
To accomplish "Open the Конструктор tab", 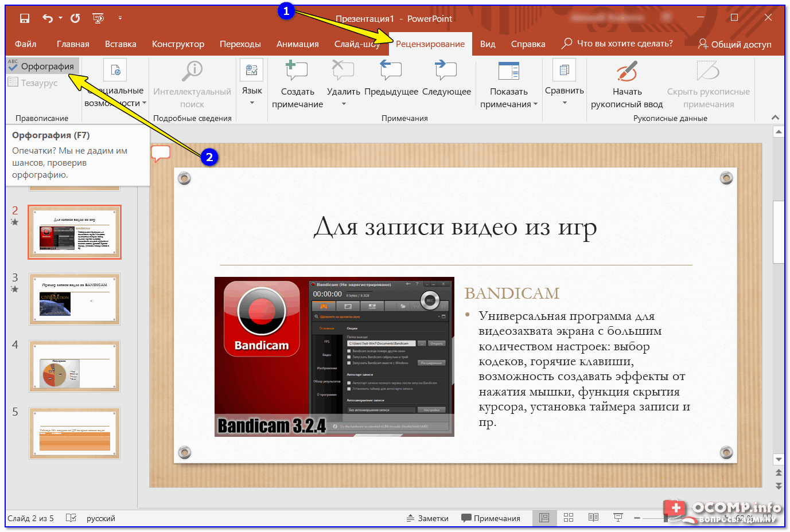I will (178, 44).
